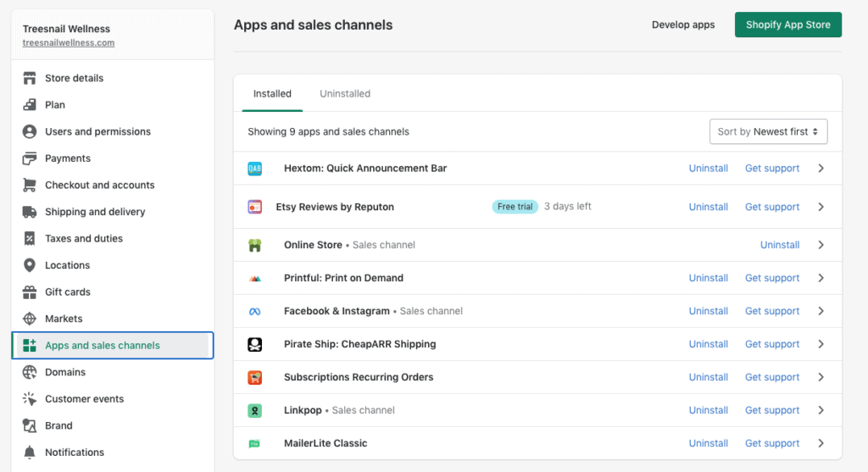Expand the Pirate Ship row chevron
868x472 pixels.
click(821, 344)
